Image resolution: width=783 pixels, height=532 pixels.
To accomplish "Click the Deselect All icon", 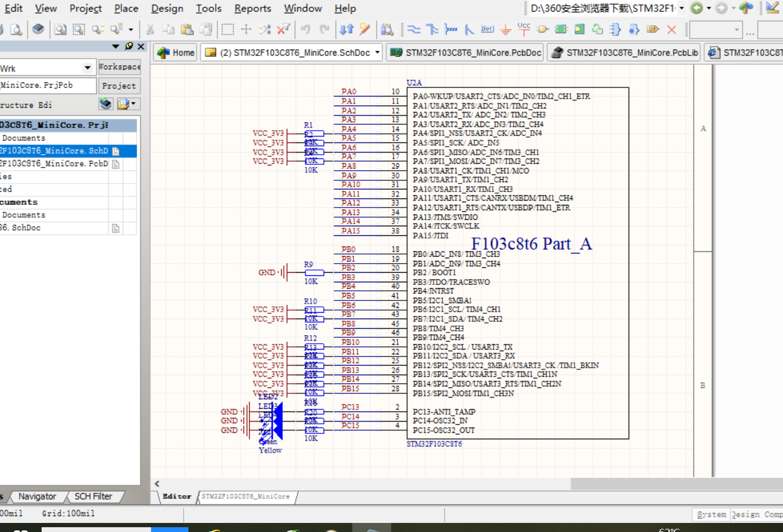I will tap(265, 29).
